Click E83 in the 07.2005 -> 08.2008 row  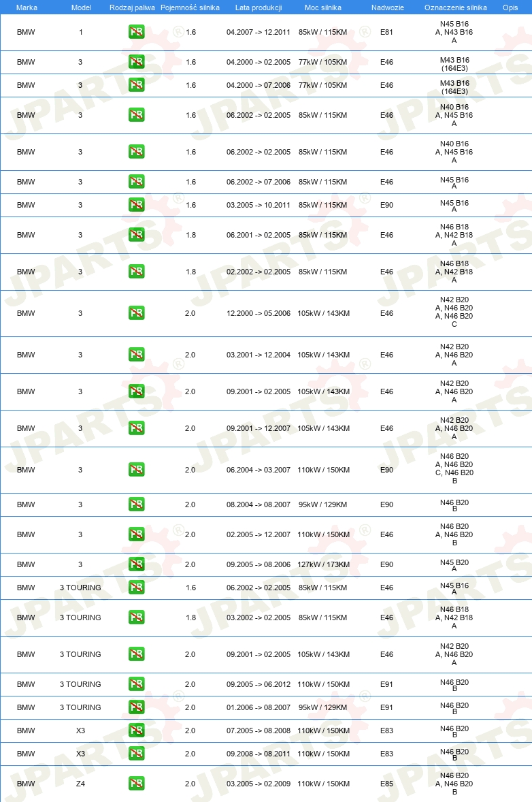(387, 731)
